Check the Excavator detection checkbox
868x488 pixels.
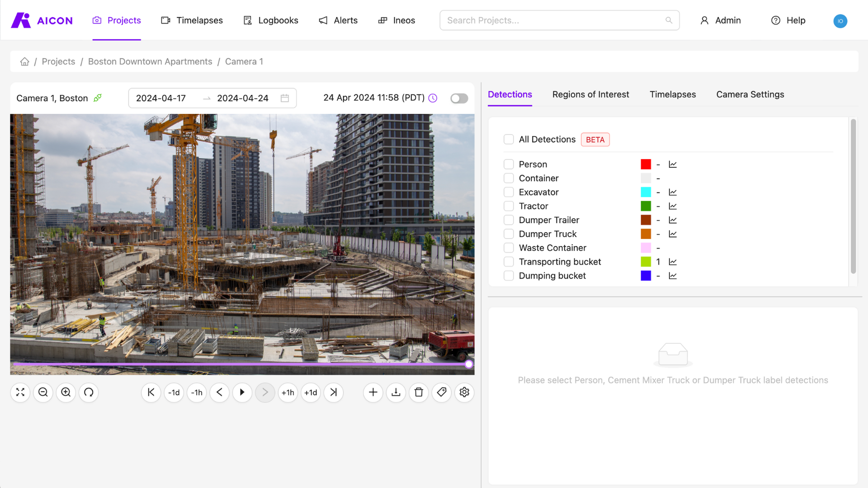509,192
